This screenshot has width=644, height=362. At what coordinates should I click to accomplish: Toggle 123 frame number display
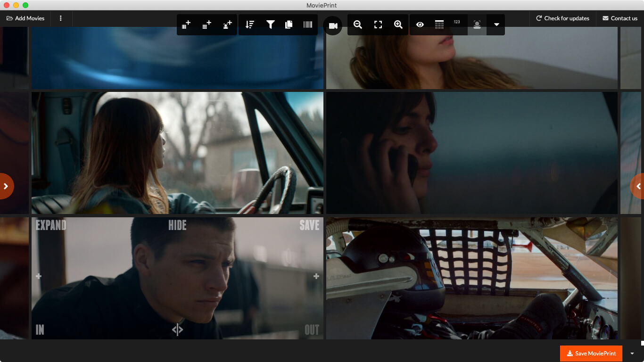tap(457, 23)
